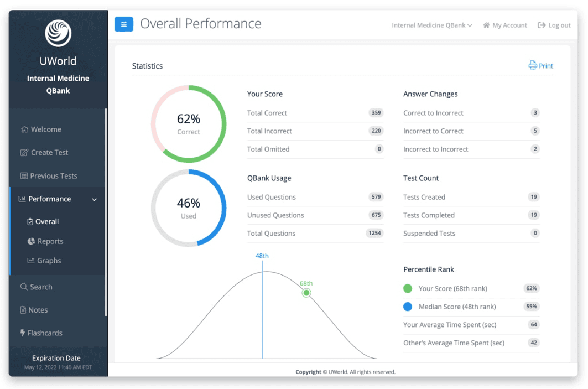
Task: Open the Previous Tests menu item
Action: click(x=49, y=175)
